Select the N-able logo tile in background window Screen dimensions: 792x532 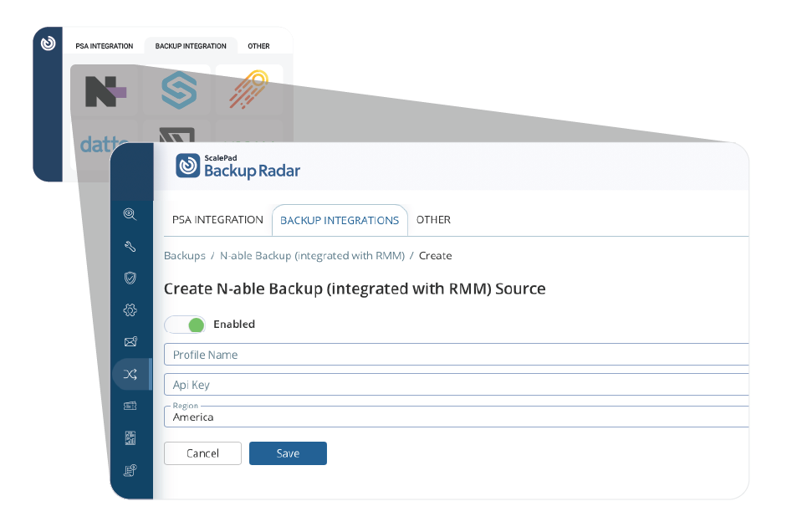coord(105,91)
